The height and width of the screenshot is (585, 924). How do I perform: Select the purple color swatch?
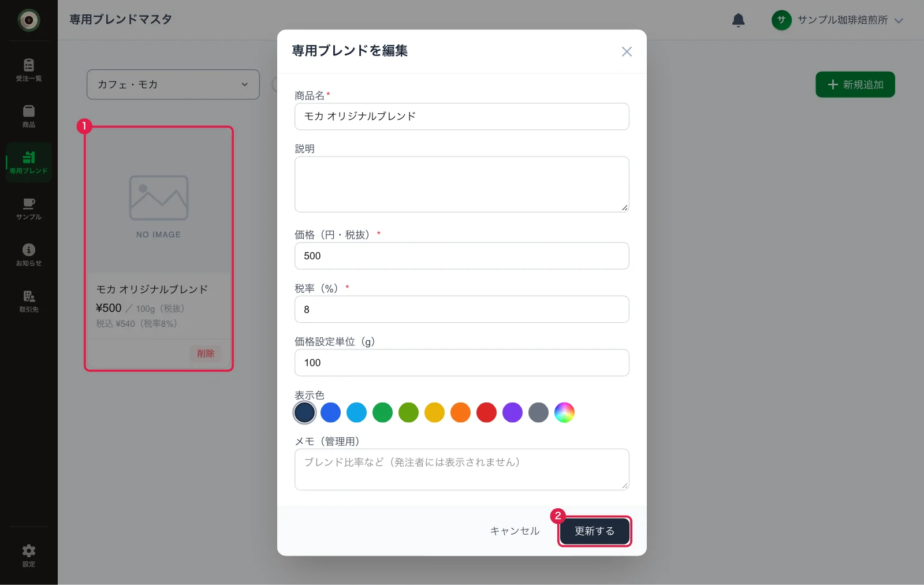[x=512, y=412]
